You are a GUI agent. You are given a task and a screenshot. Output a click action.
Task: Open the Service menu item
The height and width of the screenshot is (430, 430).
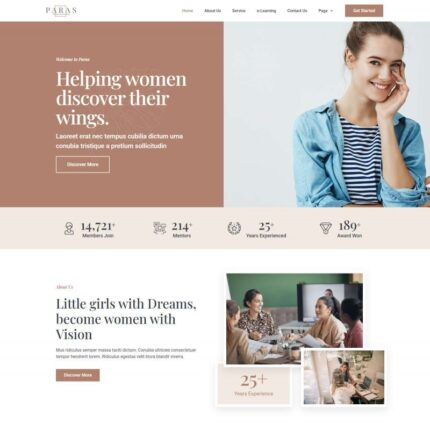[239, 11]
